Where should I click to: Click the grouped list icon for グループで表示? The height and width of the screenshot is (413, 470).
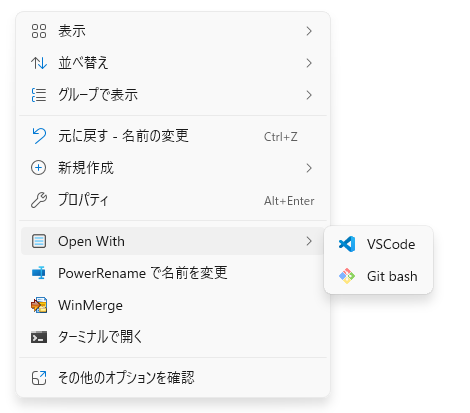tap(39, 95)
